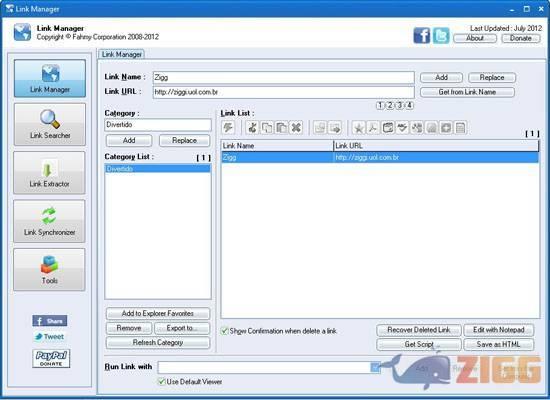This screenshot has height=400, width=550.
Task: Open the Link Synchronizer section
Action: click(x=49, y=221)
